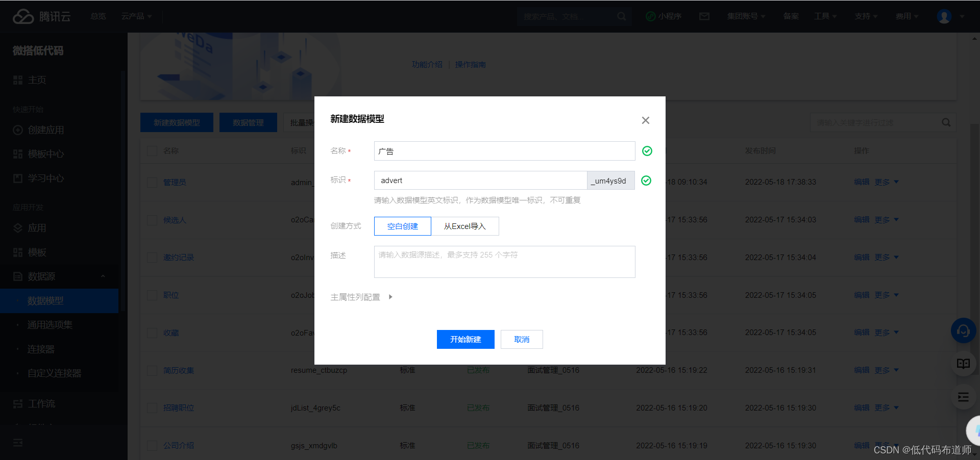
Task: Click the Tencent Cloud logo
Action: (41, 16)
